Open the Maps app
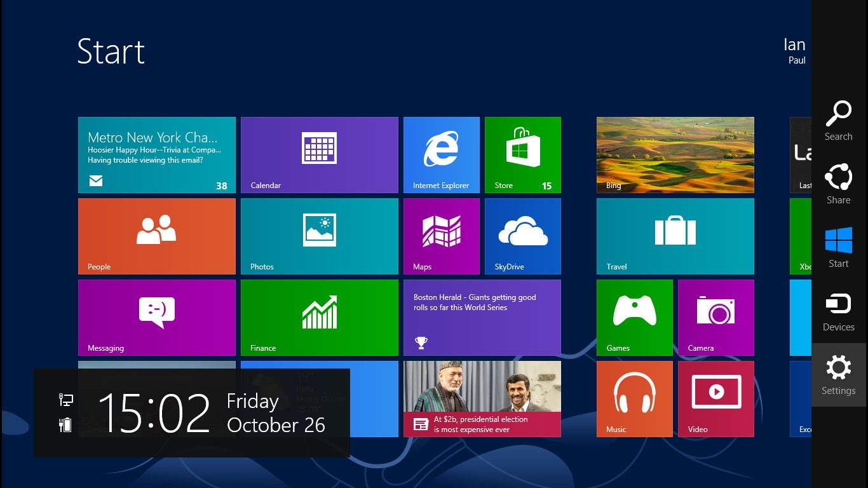The image size is (868, 488). coord(441,236)
